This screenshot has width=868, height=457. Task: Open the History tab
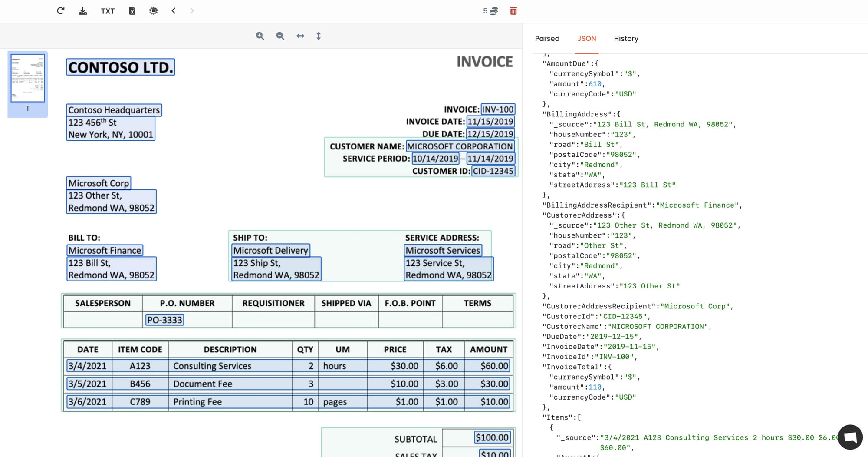click(x=626, y=39)
